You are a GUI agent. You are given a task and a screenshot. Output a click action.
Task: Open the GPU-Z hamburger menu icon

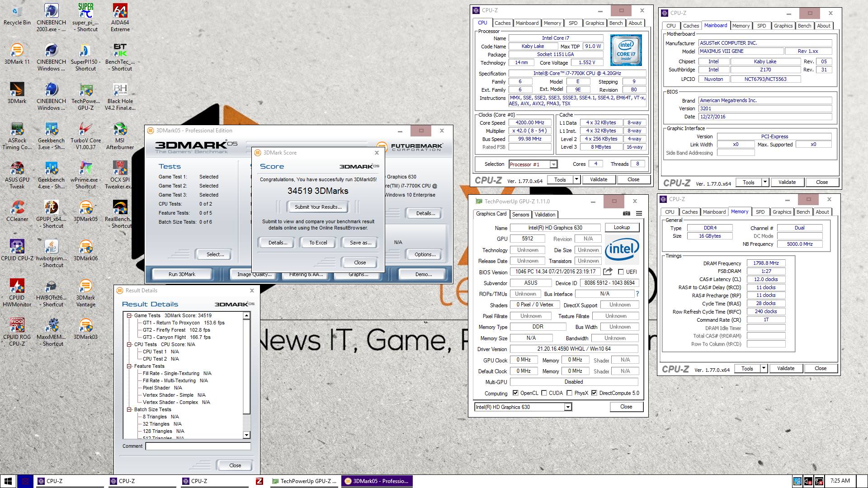(639, 214)
